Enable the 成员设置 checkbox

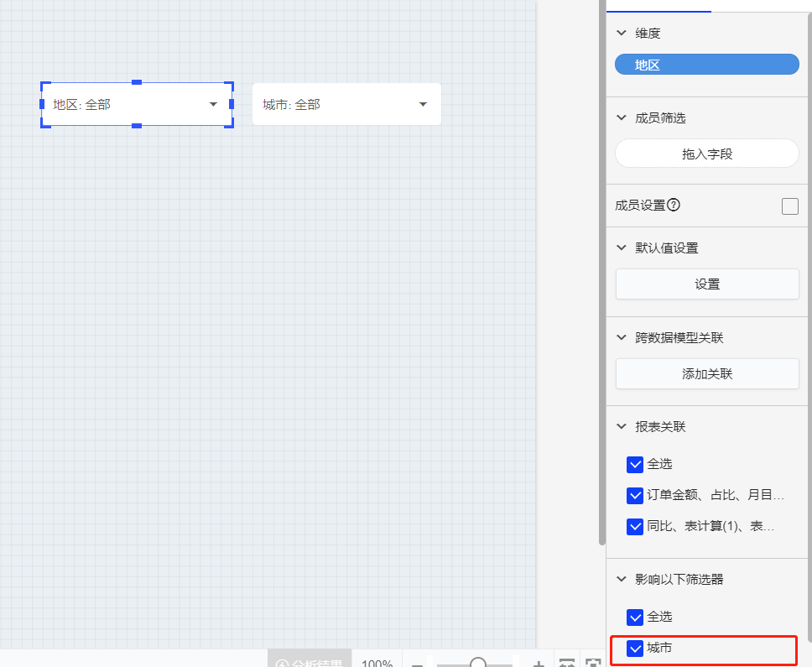[x=789, y=206]
